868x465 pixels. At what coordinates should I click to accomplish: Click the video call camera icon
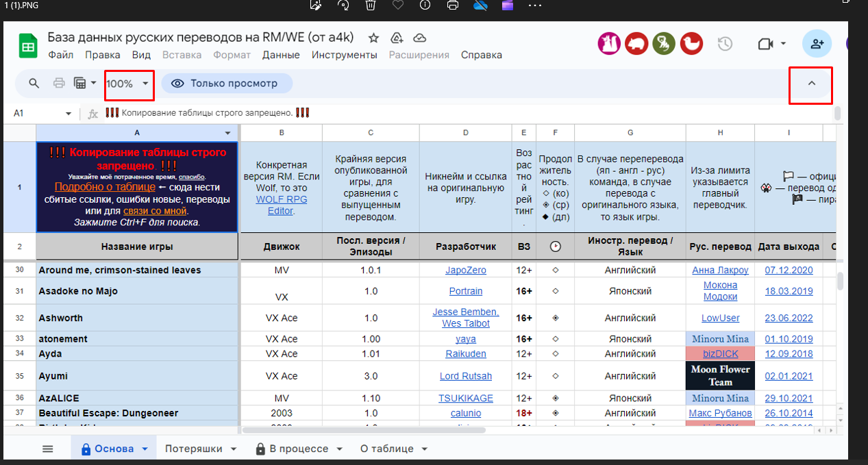coord(765,44)
